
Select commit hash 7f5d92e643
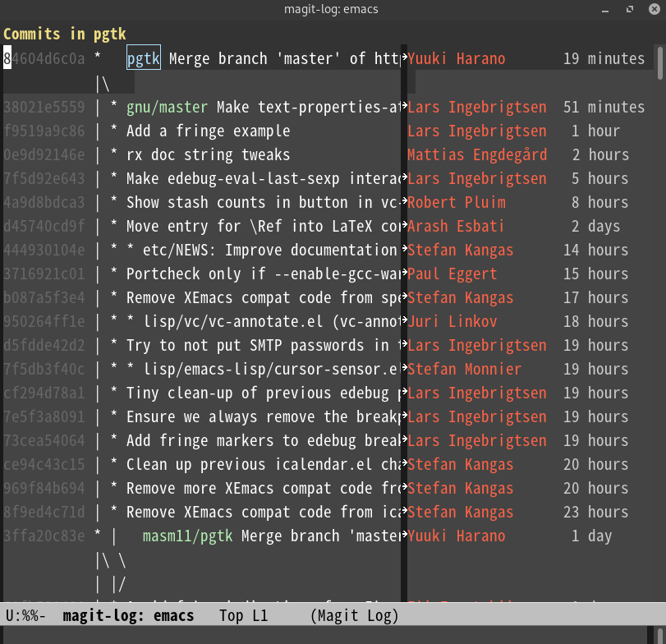[x=44, y=178]
